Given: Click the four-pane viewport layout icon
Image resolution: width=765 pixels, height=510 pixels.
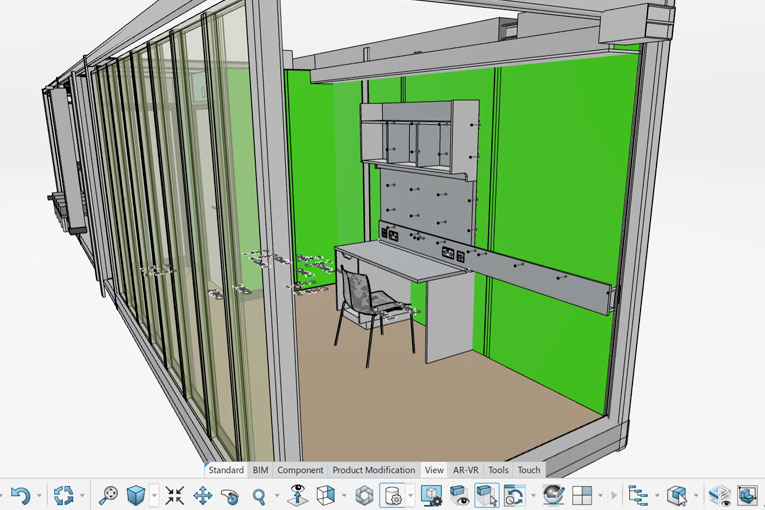Looking at the screenshot, I should pyautogui.click(x=582, y=496).
